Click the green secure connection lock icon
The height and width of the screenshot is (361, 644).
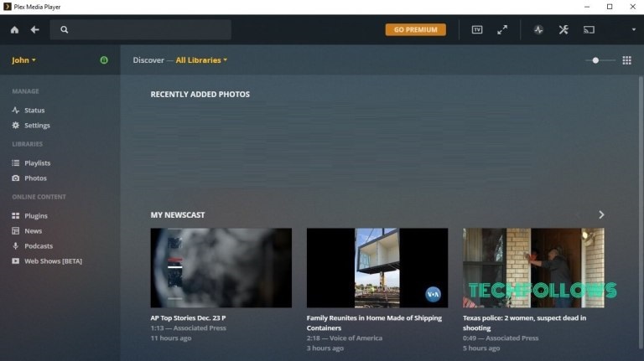[104, 60]
